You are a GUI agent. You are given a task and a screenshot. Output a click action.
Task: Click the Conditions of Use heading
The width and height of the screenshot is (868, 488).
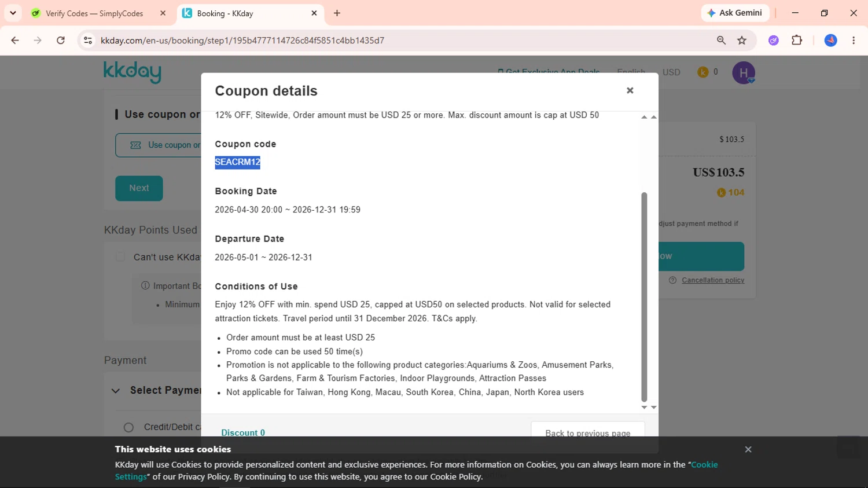256,287
